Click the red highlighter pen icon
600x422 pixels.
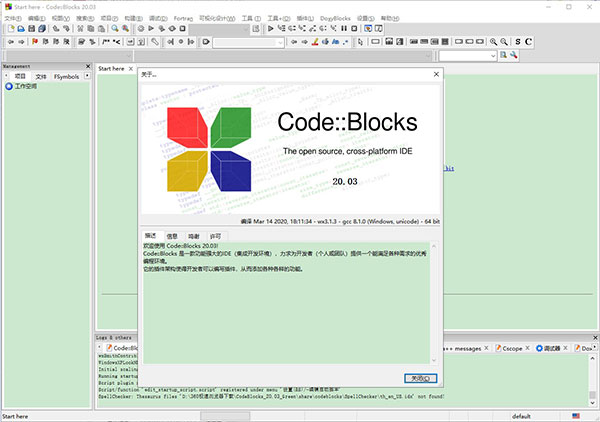315,42
